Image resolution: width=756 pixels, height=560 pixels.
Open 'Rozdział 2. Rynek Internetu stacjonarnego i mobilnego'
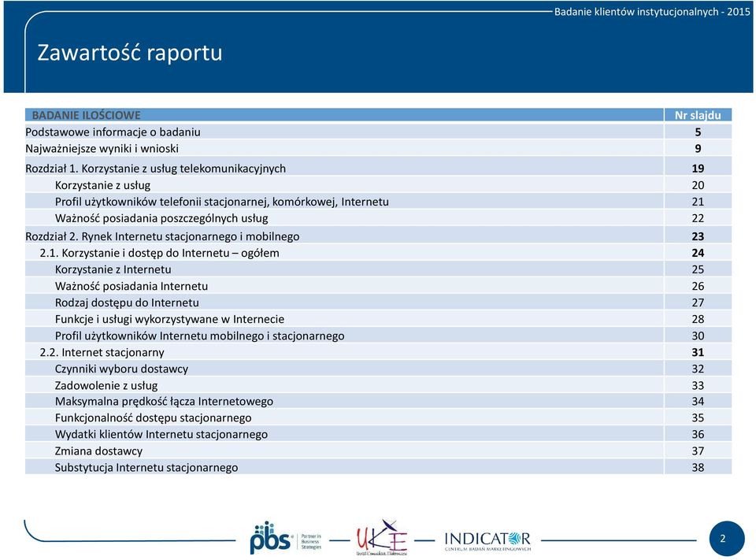point(162,236)
